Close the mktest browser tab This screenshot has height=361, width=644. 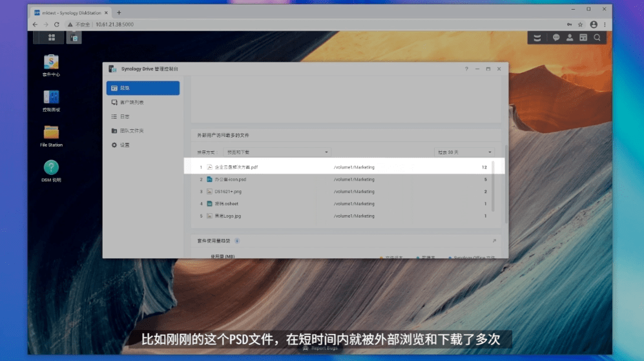(106, 13)
